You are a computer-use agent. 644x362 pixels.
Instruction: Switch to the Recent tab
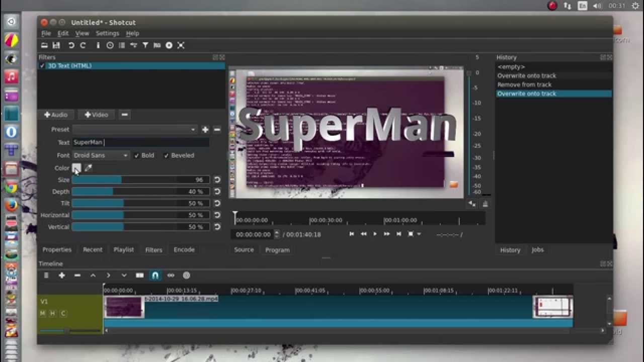pos(93,250)
